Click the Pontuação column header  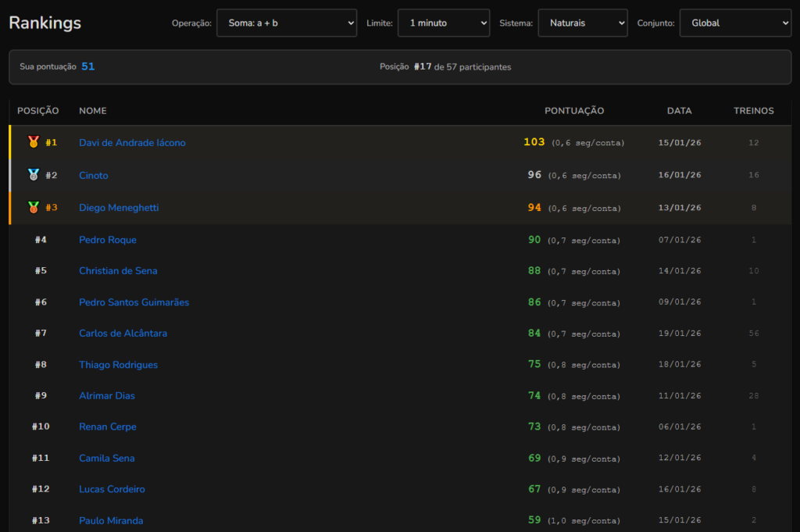tap(574, 111)
